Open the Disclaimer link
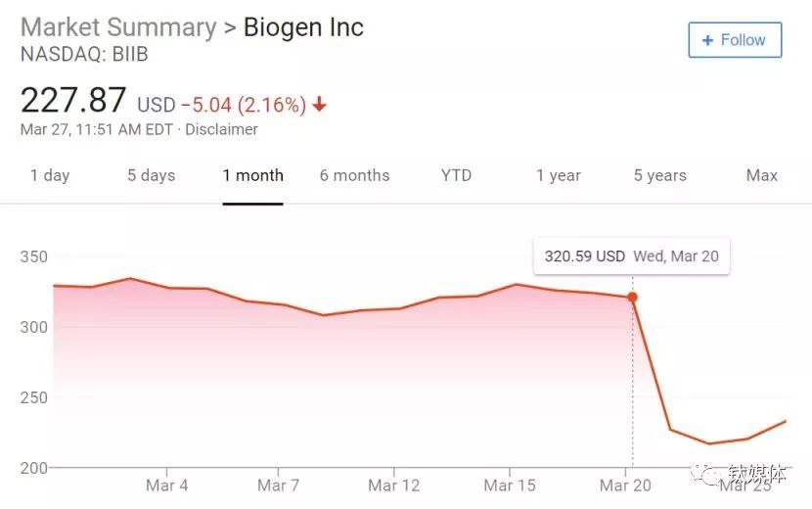This screenshot has width=812, height=509. 222,129
